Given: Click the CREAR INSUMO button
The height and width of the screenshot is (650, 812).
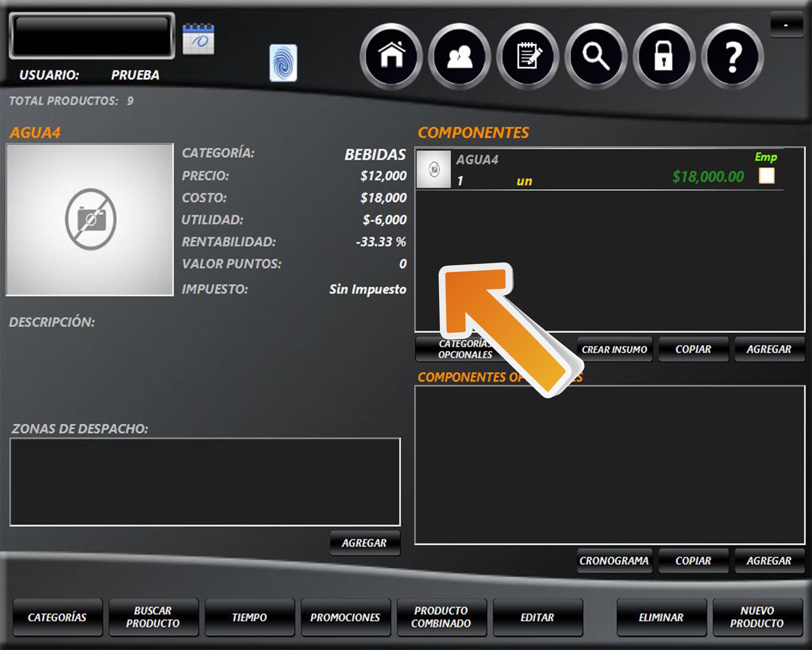Looking at the screenshot, I should tap(614, 349).
